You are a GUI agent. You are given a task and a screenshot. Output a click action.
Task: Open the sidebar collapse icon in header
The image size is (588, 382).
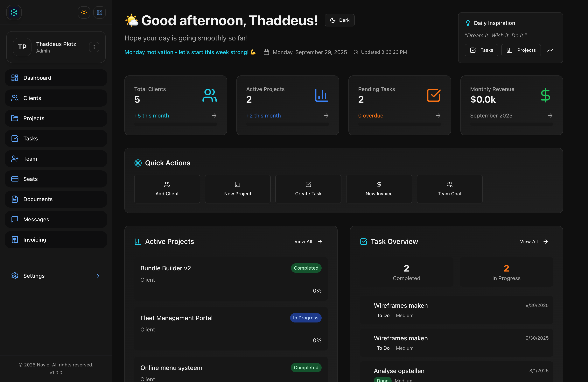100,12
